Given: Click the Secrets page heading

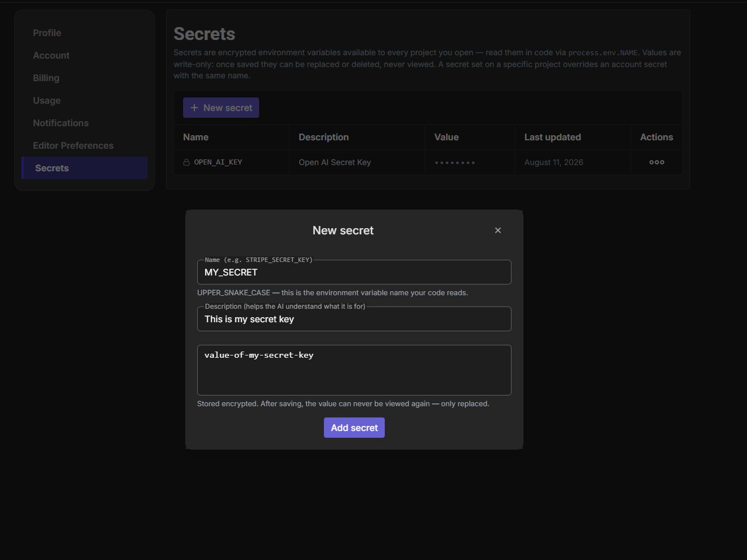Looking at the screenshot, I should [204, 34].
